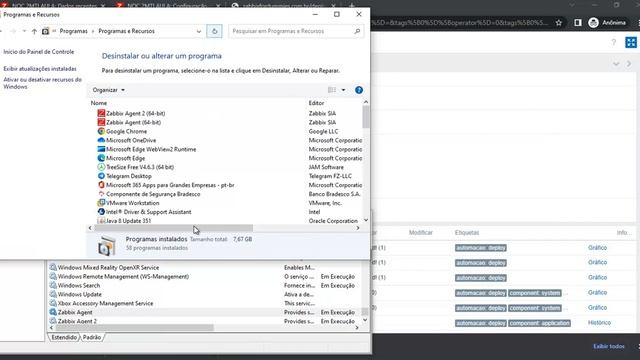The width and height of the screenshot is (640, 360).
Task: Click the Xbox Accessory Management Service row
Action: [x=204, y=303]
